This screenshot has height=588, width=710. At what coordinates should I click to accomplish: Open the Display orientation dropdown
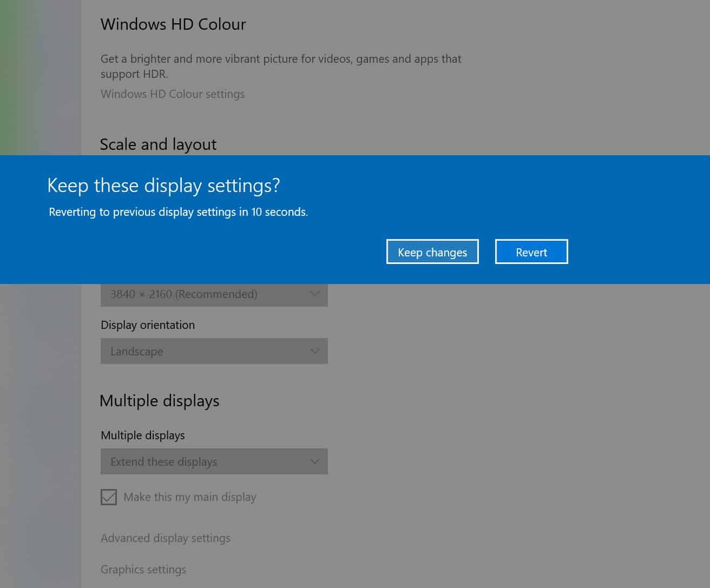click(214, 351)
